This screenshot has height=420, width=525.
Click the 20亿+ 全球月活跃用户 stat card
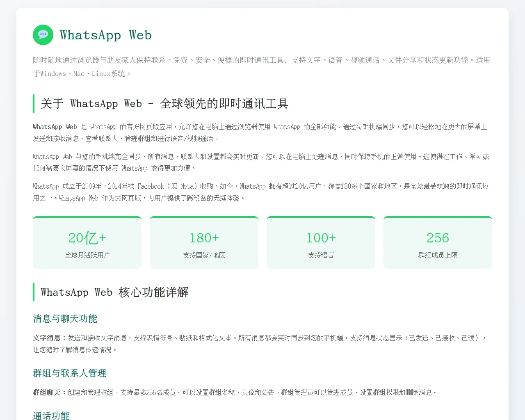coord(87,242)
